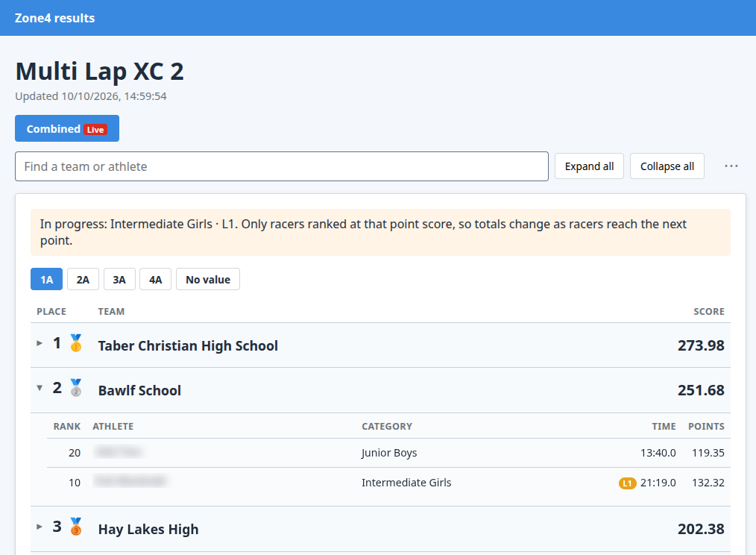Click the score 273.98
756x555 pixels.
click(x=701, y=345)
